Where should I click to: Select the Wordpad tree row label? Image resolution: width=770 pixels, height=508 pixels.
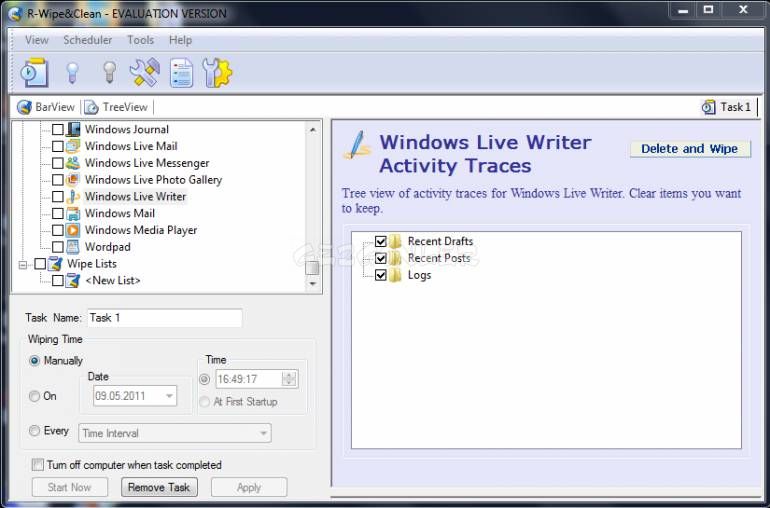(x=108, y=247)
